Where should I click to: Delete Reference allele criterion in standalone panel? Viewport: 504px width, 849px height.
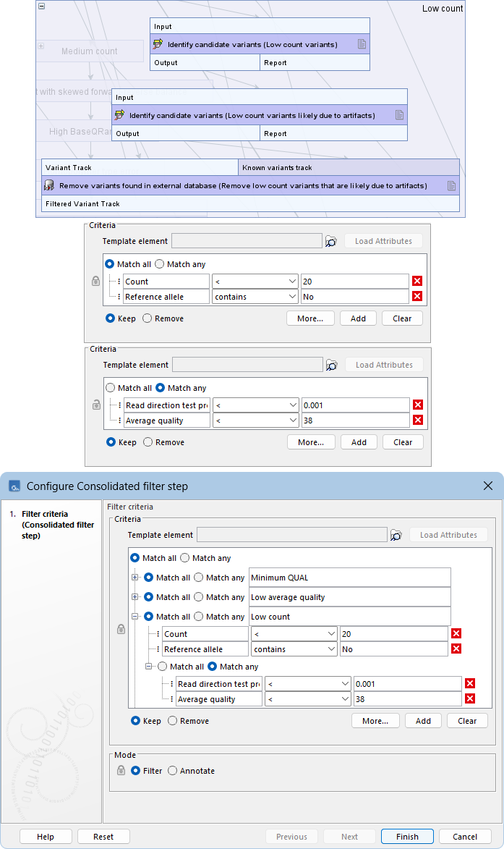click(x=417, y=296)
